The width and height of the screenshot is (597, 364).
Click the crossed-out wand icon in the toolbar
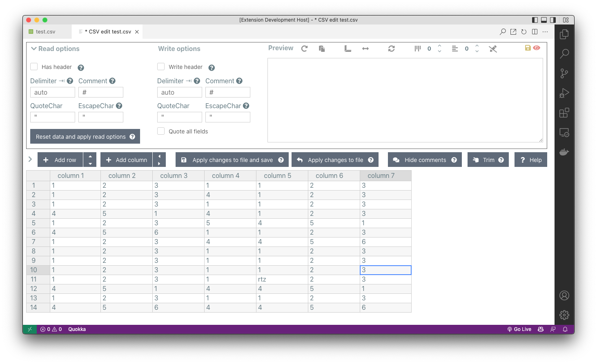click(x=493, y=48)
